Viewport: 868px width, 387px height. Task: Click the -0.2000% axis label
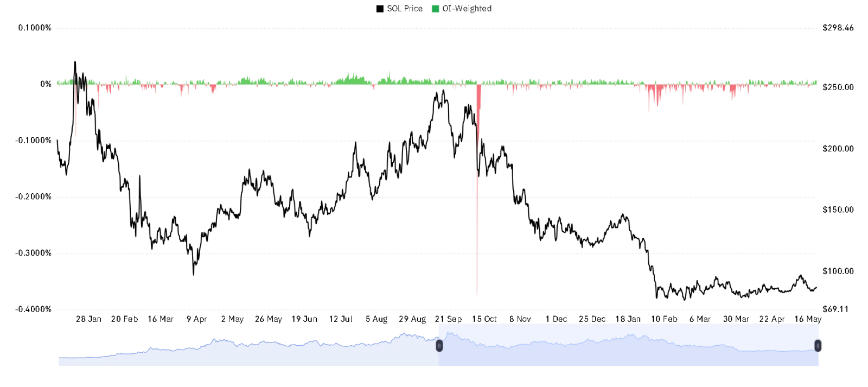(x=34, y=196)
